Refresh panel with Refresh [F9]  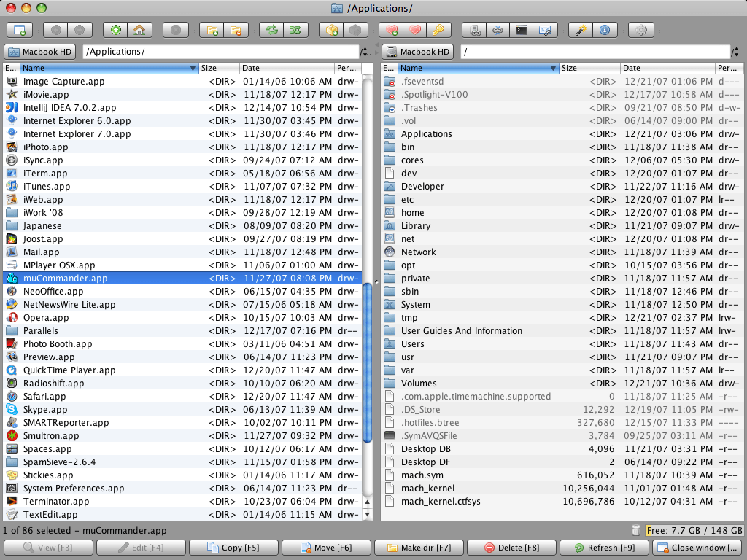pyautogui.click(x=604, y=548)
